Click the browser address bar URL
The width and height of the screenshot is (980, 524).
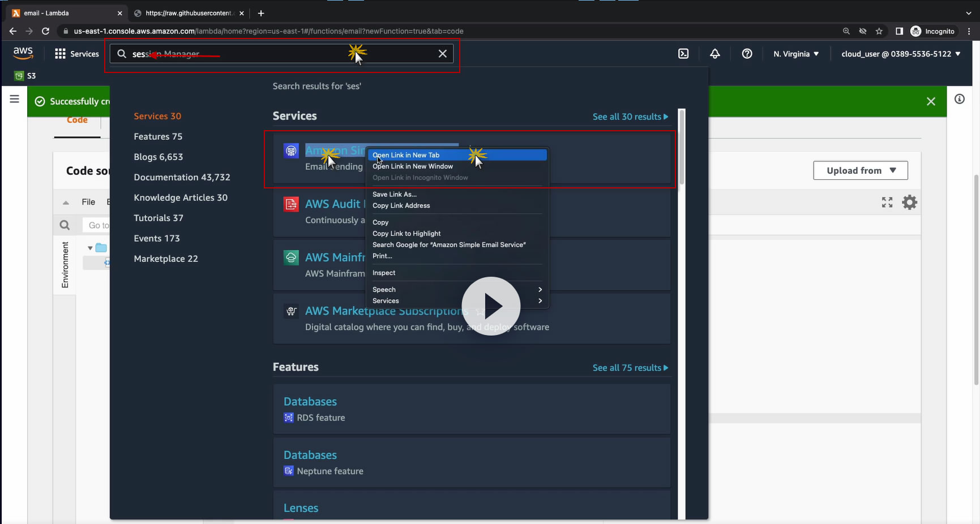click(269, 31)
